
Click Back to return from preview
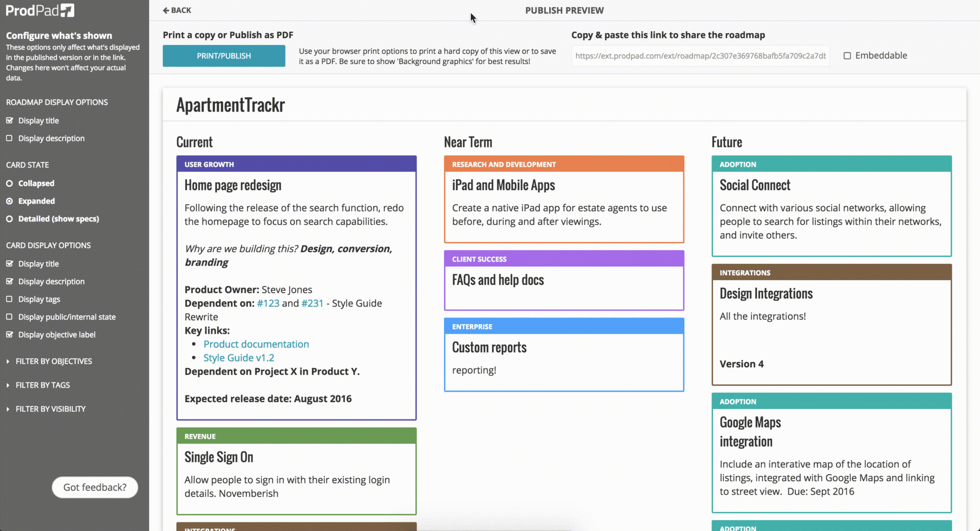177,10
